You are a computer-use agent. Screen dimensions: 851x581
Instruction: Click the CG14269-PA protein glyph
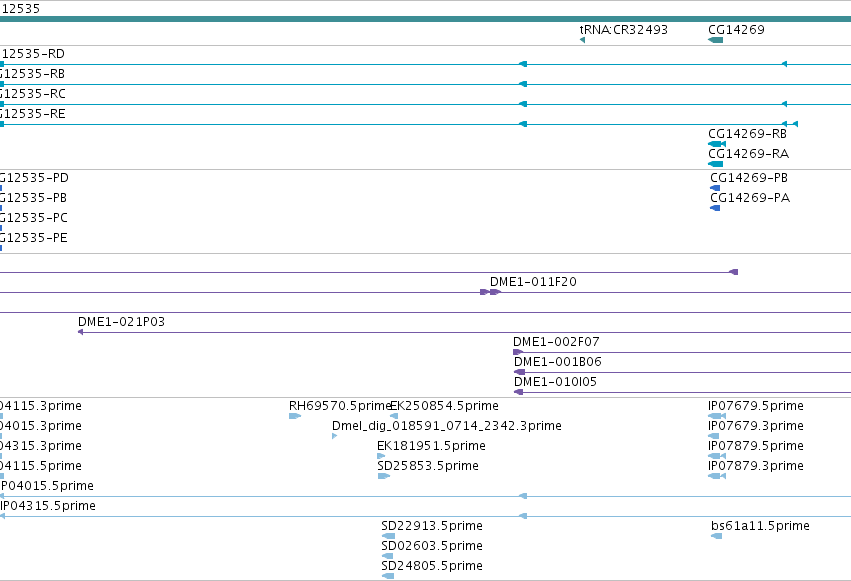click(x=715, y=208)
